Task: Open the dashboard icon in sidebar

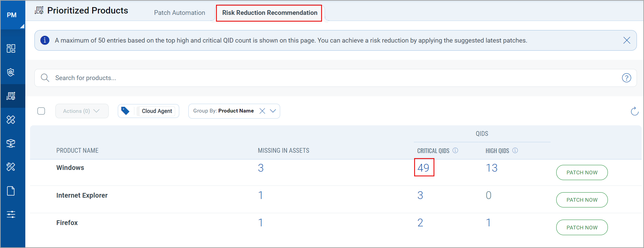Action: point(11,48)
